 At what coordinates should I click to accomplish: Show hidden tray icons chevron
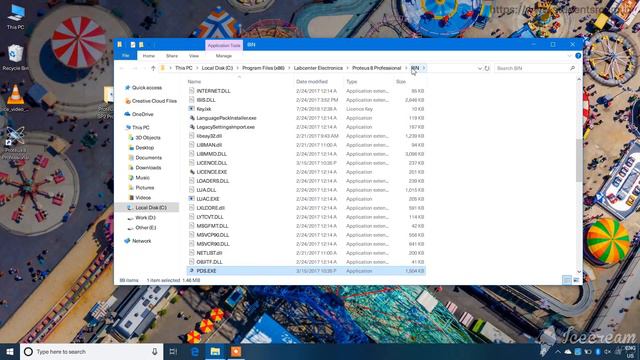(558, 351)
